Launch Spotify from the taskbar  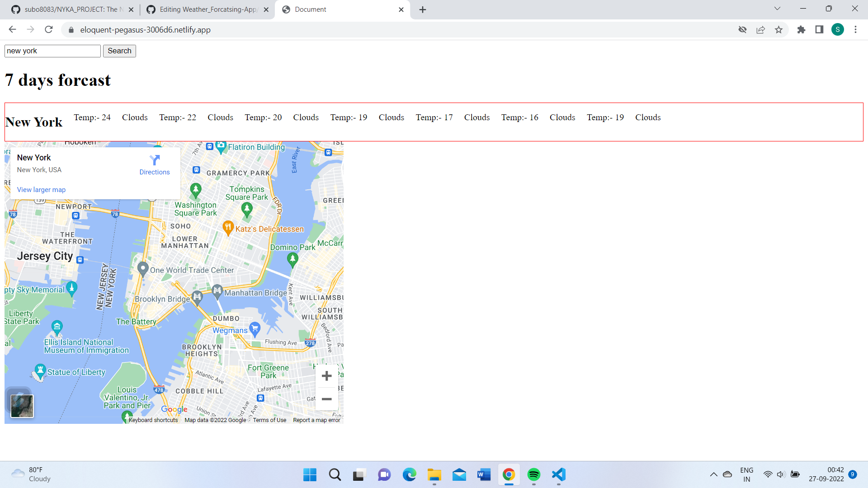click(x=533, y=475)
